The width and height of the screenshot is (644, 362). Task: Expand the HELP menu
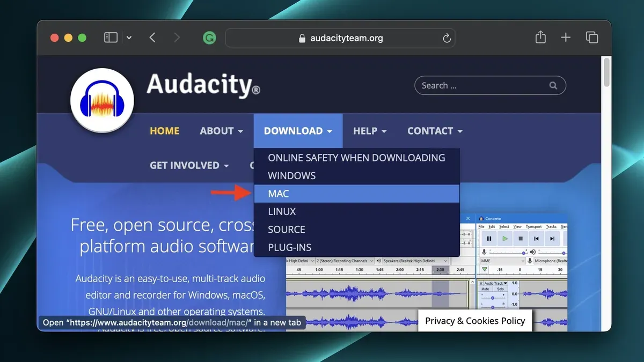click(x=370, y=131)
